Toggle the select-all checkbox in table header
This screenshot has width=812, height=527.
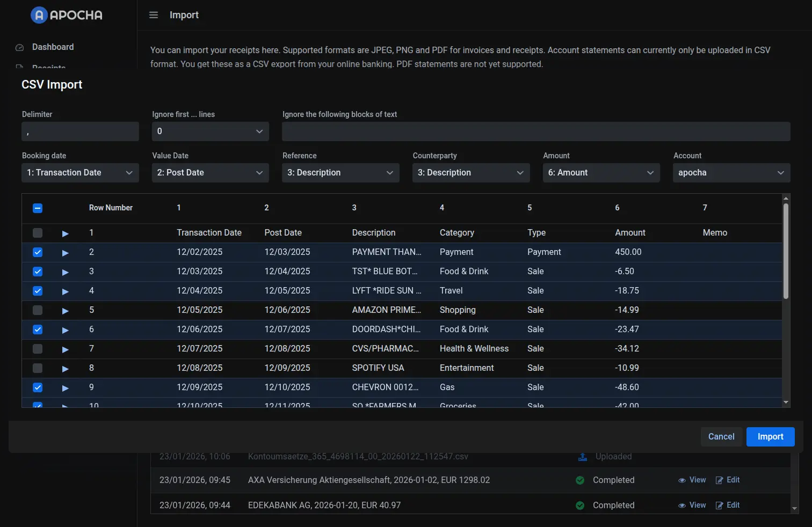pos(37,208)
